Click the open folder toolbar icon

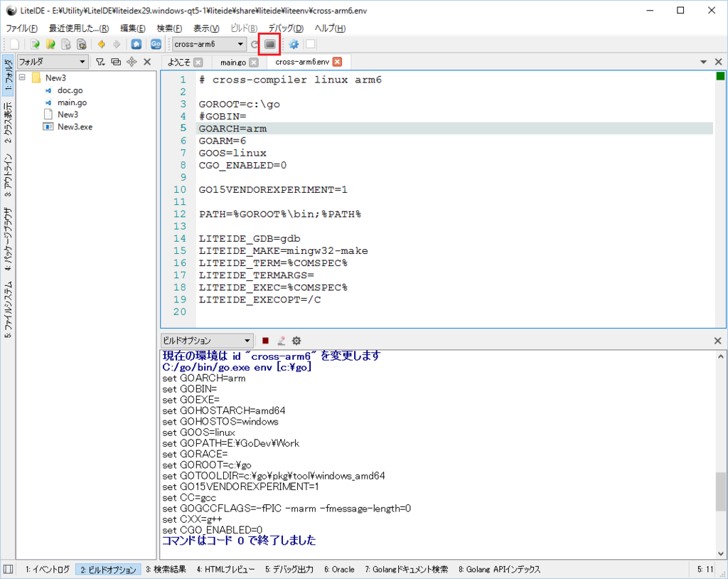pos(50,44)
